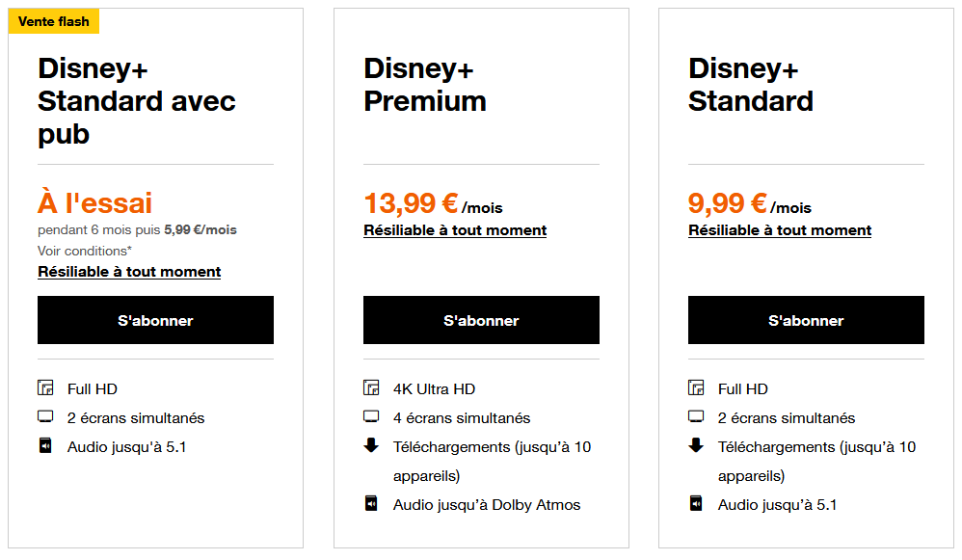Click the screen icon beside 2 écrans simultanés in Standard avec pub
Viewport: 962px width, 560px height.
45,417
